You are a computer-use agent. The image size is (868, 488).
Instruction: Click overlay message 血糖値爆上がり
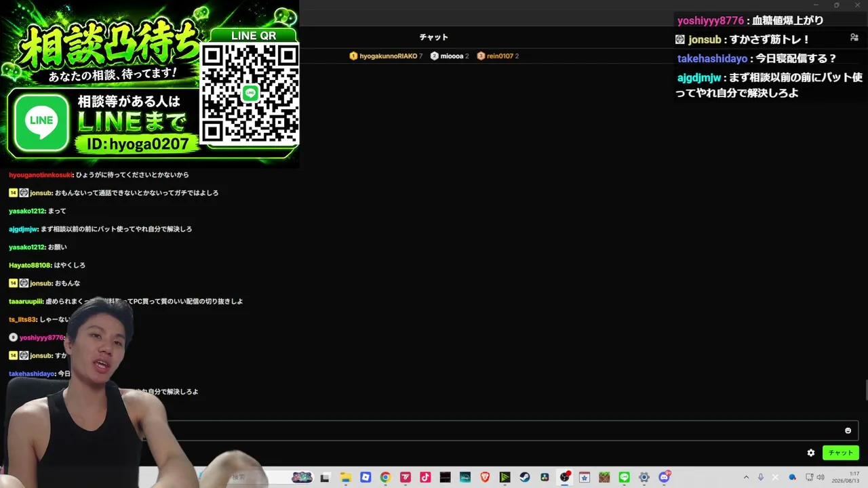[787, 21]
